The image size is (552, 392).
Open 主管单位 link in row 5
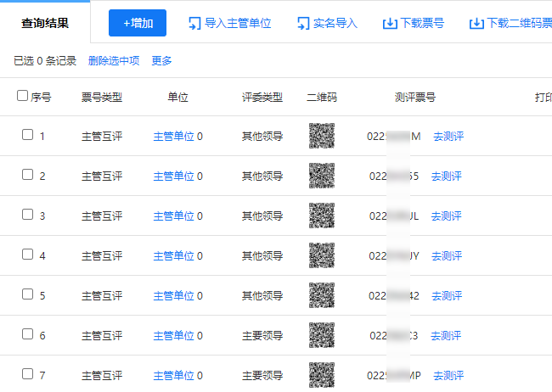click(x=173, y=295)
